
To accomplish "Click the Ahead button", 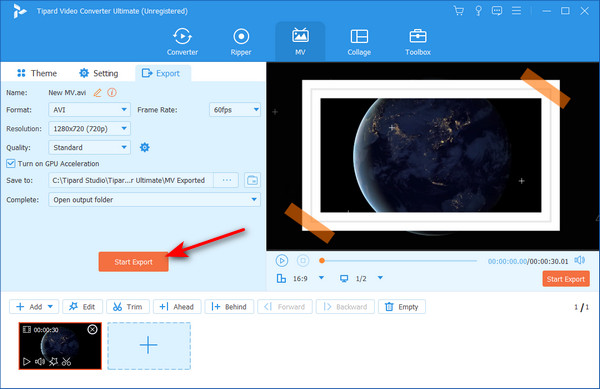I will pyautogui.click(x=177, y=307).
